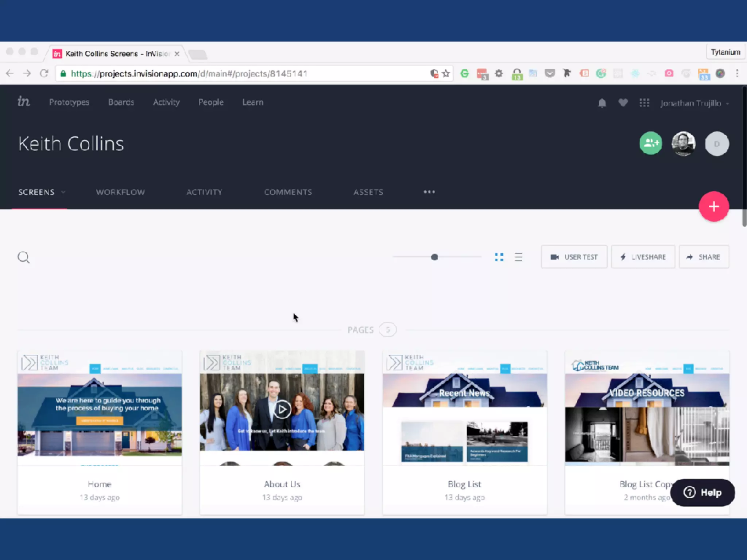Click the green add collaborator icon
The image size is (747, 560).
point(651,143)
